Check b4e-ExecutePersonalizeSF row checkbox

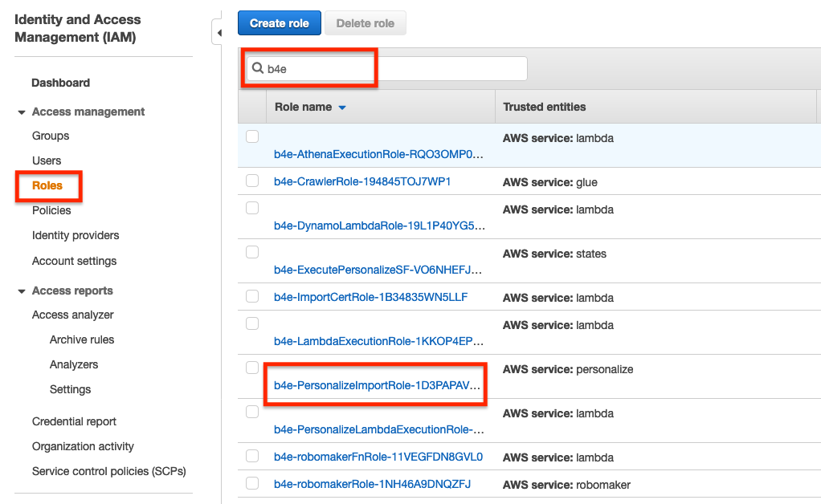click(x=252, y=252)
